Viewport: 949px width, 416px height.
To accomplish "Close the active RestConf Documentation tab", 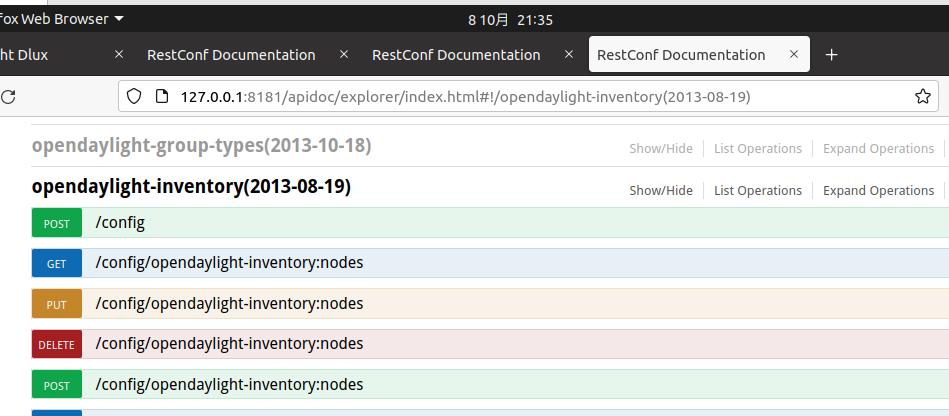I will [796, 55].
